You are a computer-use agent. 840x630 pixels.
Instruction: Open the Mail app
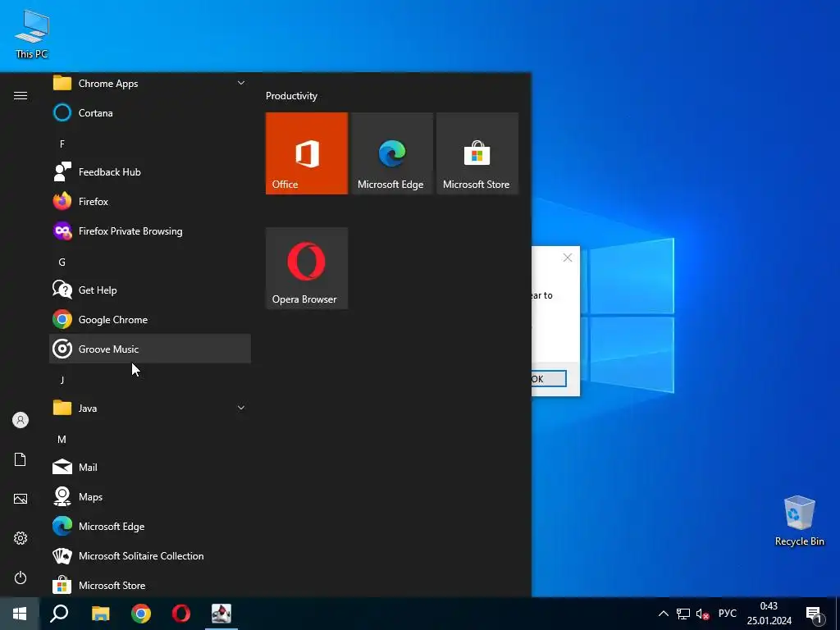(x=150, y=467)
